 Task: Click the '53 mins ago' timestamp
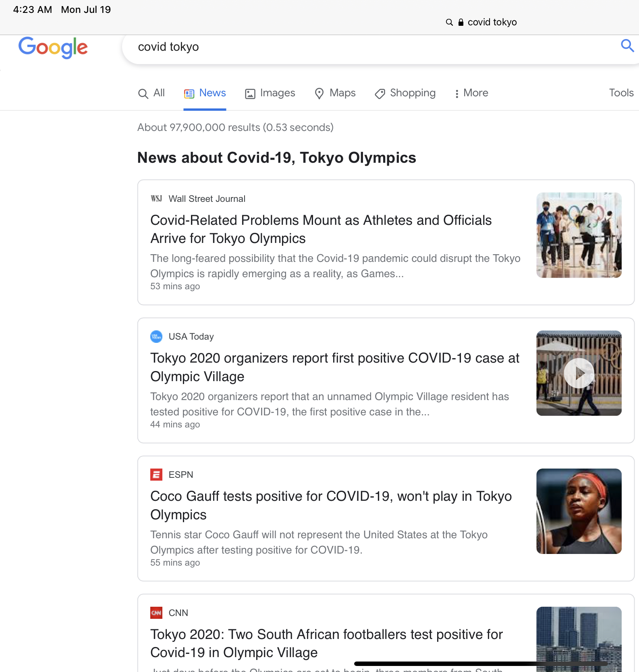[175, 286]
